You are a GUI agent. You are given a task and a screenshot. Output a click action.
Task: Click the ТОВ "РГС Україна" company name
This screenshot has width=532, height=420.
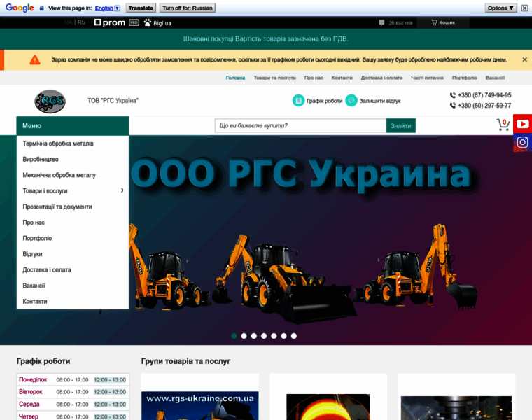coord(113,100)
